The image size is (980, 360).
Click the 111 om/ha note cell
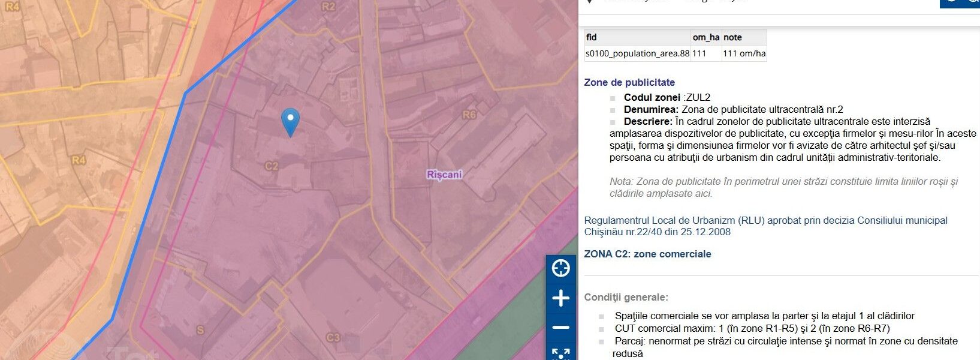click(x=744, y=53)
